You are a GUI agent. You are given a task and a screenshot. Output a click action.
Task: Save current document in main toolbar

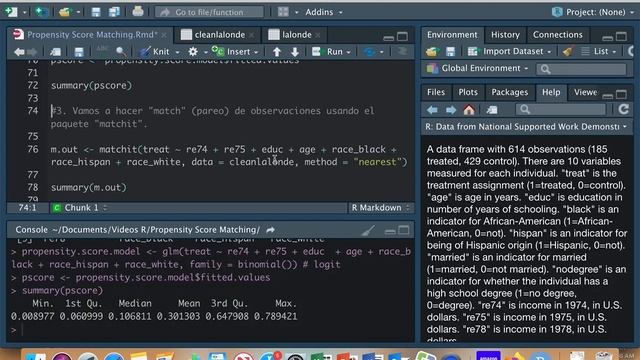(x=96, y=12)
